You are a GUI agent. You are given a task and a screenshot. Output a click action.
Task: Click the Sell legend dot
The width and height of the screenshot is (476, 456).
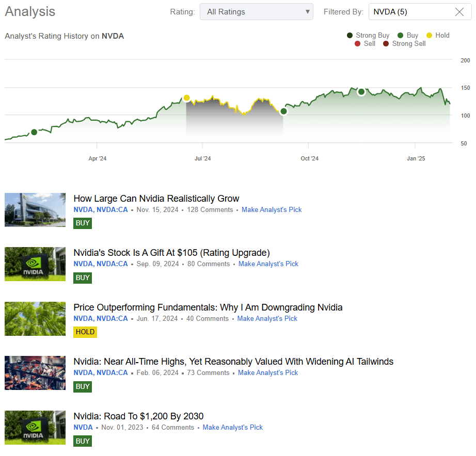pyautogui.click(x=357, y=43)
